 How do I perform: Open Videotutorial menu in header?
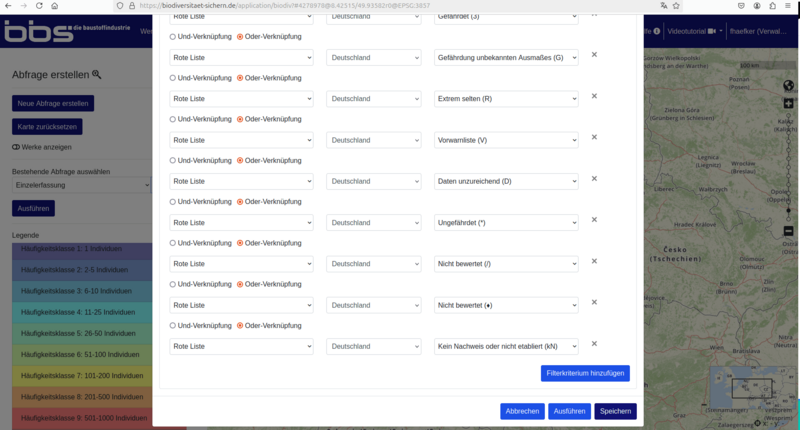click(x=695, y=31)
